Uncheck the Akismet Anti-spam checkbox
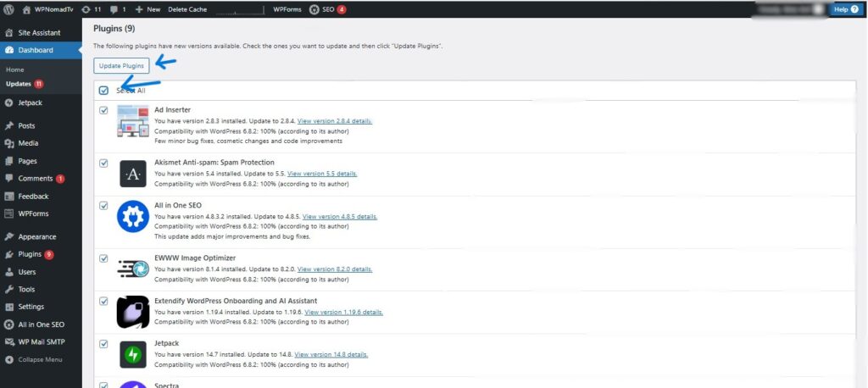The height and width of the screenshot is (388, 868). [x=103, y=164]
